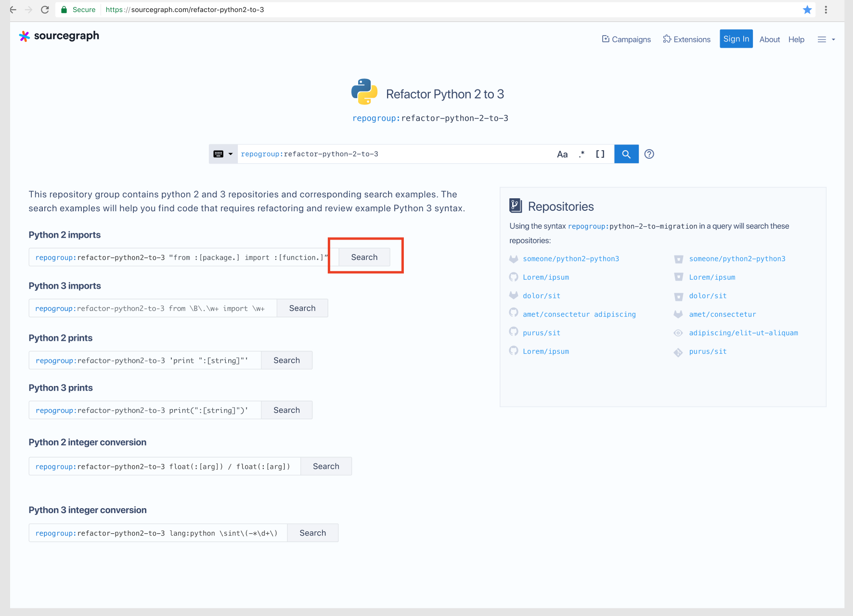Search the Python 2 prints example
Screen dimensions: 853x616
point(286,360)
